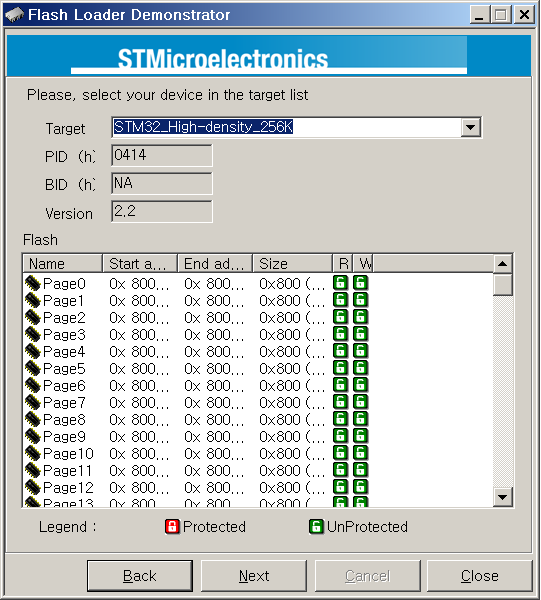Select the Page1 row name
This screenshot has height=600, width=541.
point(63,301)
